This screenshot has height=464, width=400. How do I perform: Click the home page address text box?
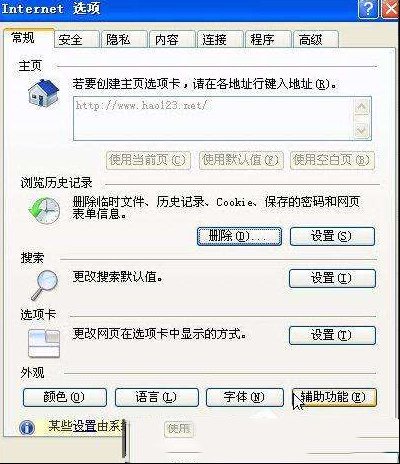[x=213, y=119]
